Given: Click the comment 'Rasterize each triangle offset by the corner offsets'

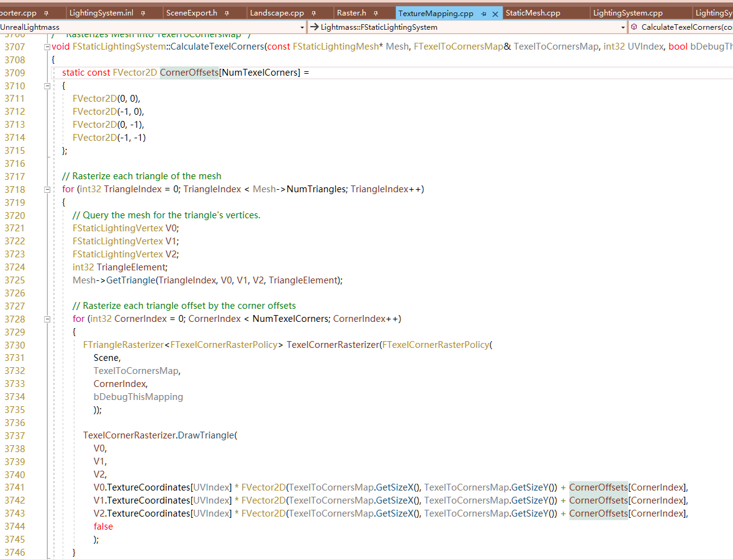Looking at the screenshot, I should (x=184, y=306).
